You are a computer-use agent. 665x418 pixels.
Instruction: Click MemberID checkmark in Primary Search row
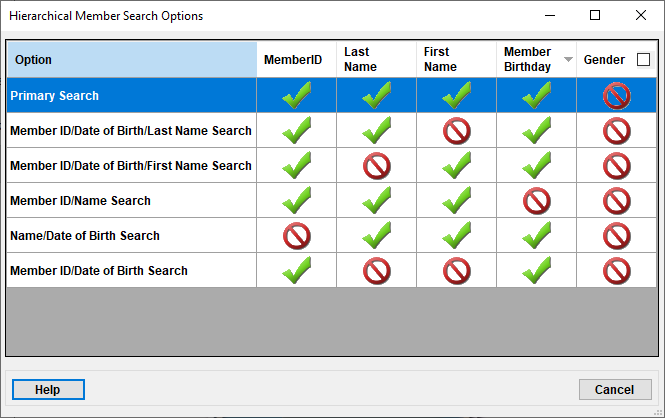[x=296, y=95]
